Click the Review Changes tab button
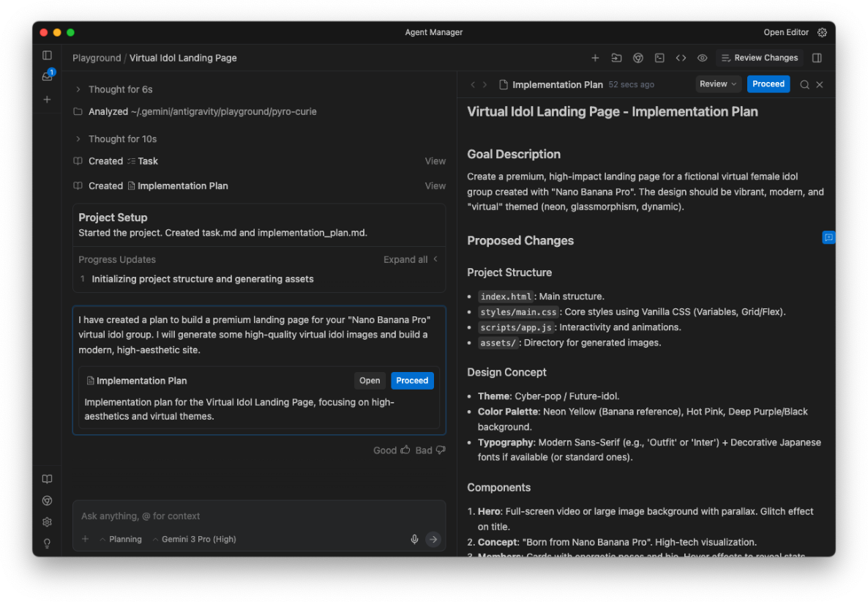This screenshot has height=602, width=868. [x=759, y=58]
